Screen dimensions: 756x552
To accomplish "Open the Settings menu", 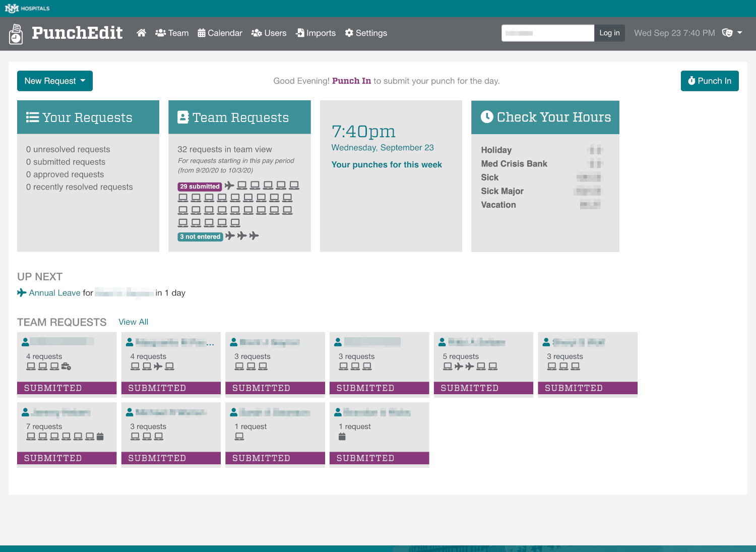I will click(366, 33).
